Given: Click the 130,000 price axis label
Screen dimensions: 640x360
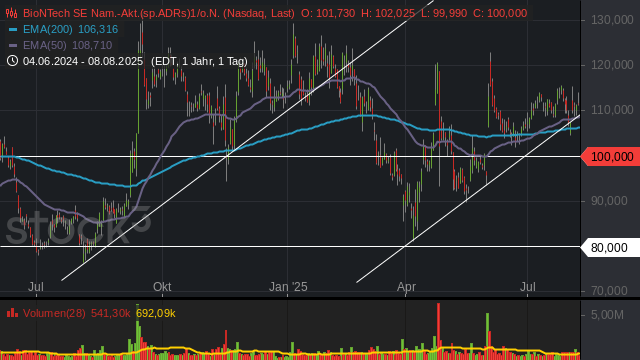Looking at the screenshot, I should click(x=612, y=20).
